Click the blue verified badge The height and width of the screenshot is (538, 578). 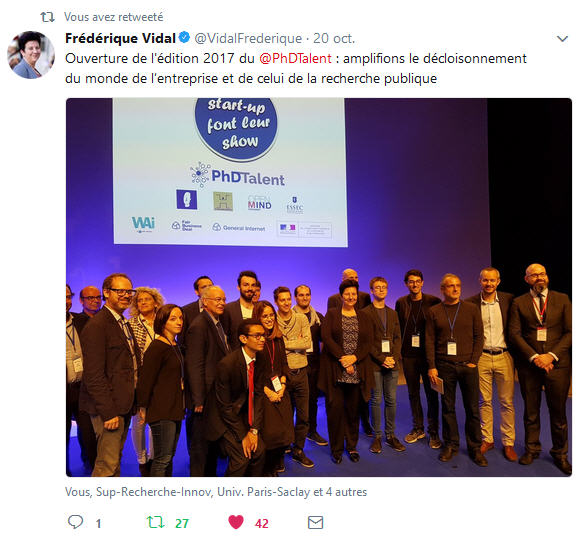coord(184,38)
